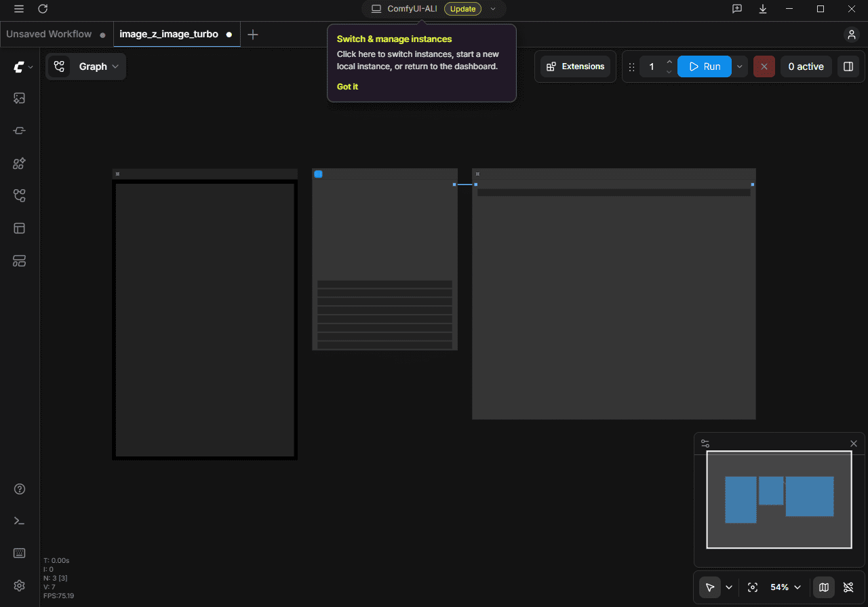Toggle the terminal console panel icon
Image resolution: width=868 pixels, height=607 pixels.
[20, 521]
